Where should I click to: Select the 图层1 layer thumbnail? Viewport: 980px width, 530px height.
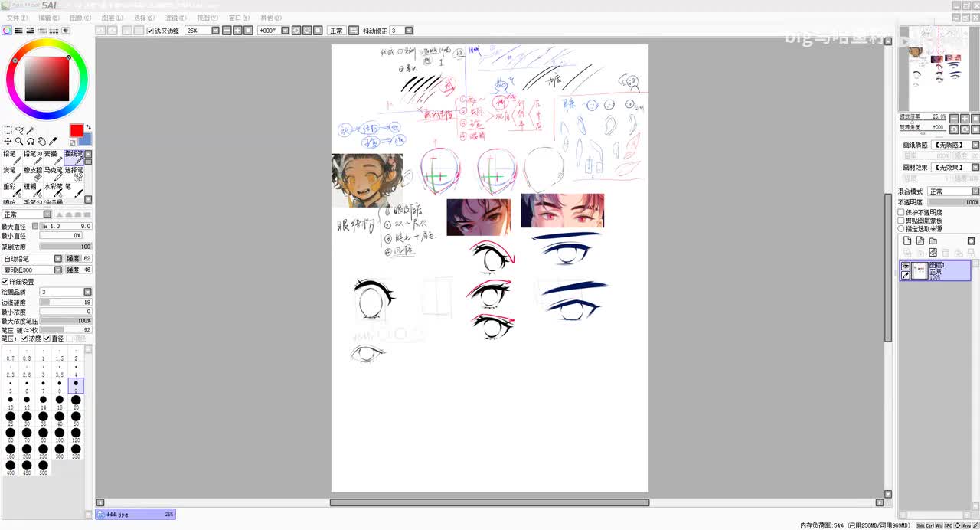pos(920,270)
